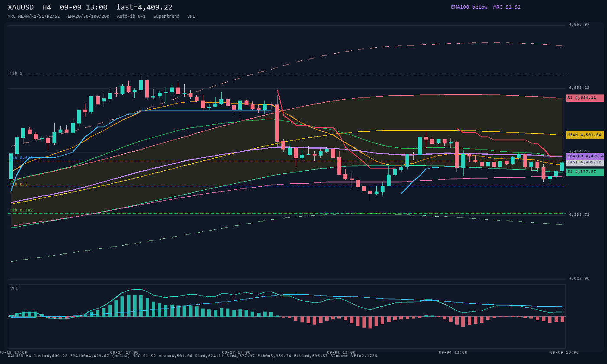
Task: Select the 08-24 17:00 time axis label
Action: pyautogui.click(x=124, y=352)
